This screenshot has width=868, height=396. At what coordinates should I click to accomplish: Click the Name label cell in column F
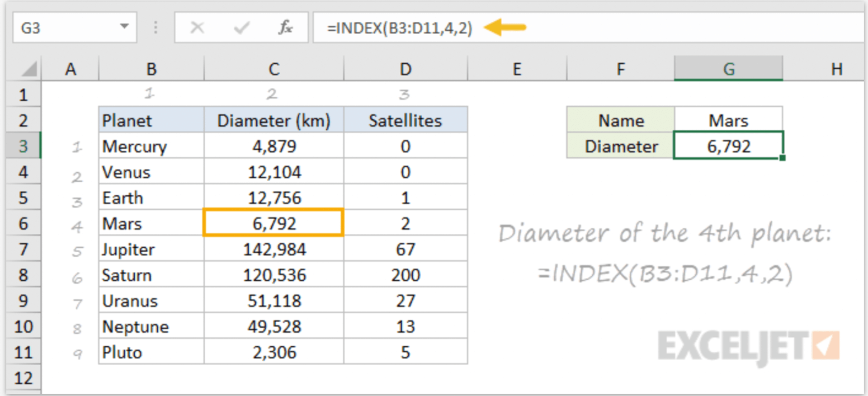click(x=621, y=120)
